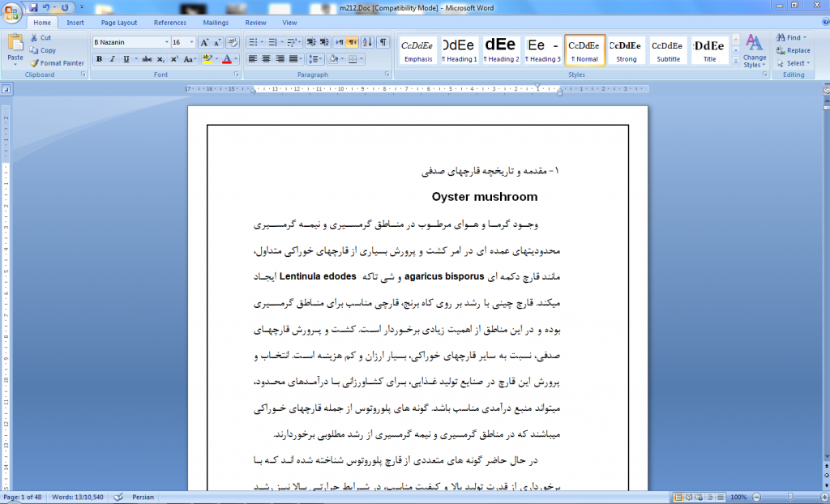This screenshot has width=830, height=504.
Task: Click the red font color swatch button
Action: coord(226,59)
